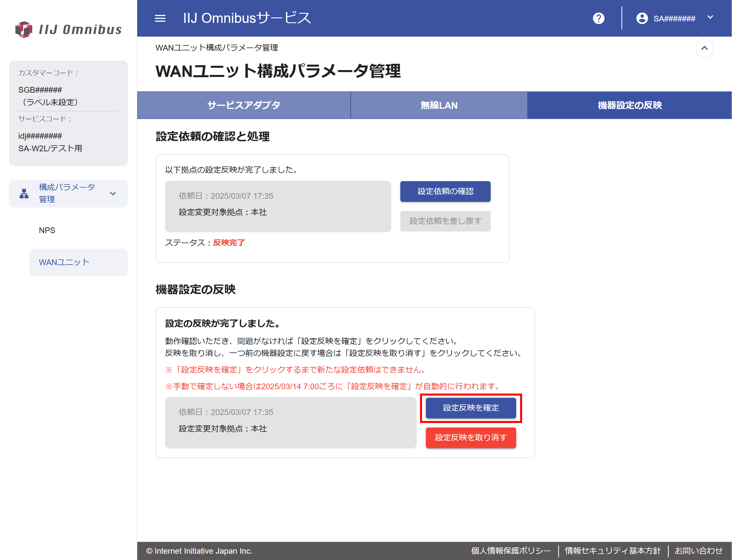Click the 設定依頼を差し戻す button
This screenshot has height=560, width=732.
[x=445, y=221]
